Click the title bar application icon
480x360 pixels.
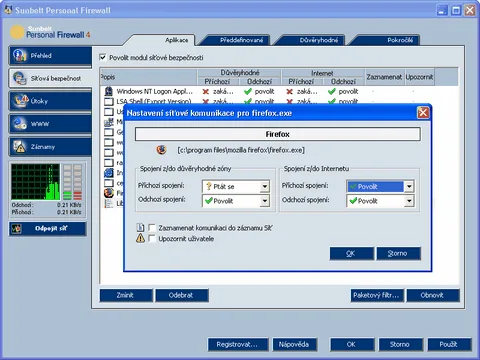pyautogui.click(x=8, y=10)
